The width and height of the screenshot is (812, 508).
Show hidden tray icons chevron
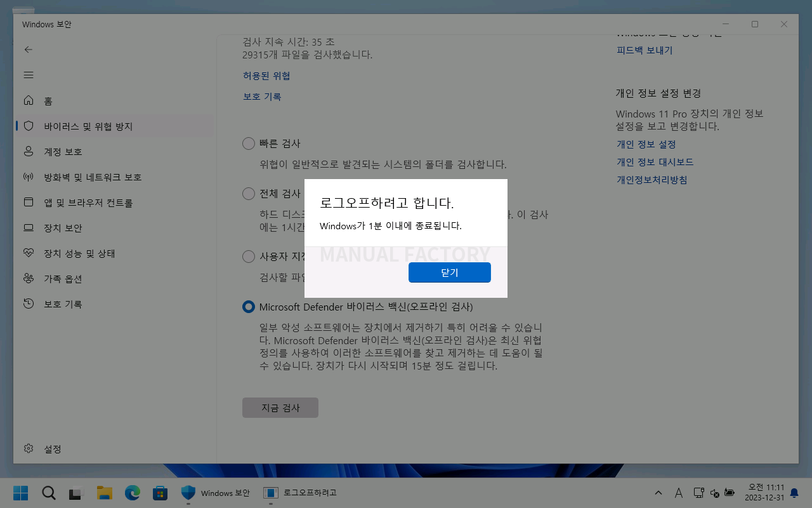(658, 493)
